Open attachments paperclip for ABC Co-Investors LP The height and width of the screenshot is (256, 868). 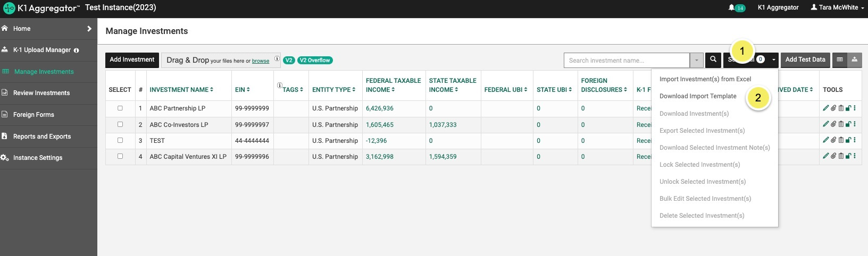833,124
